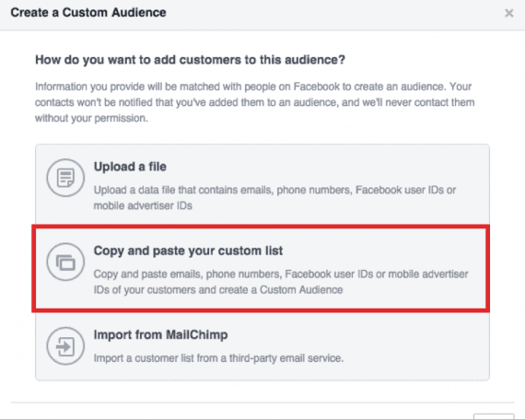This screenshot has width=525, height=420.
Task: Close the Create a Custom Audience dialog
Action: 509,13
